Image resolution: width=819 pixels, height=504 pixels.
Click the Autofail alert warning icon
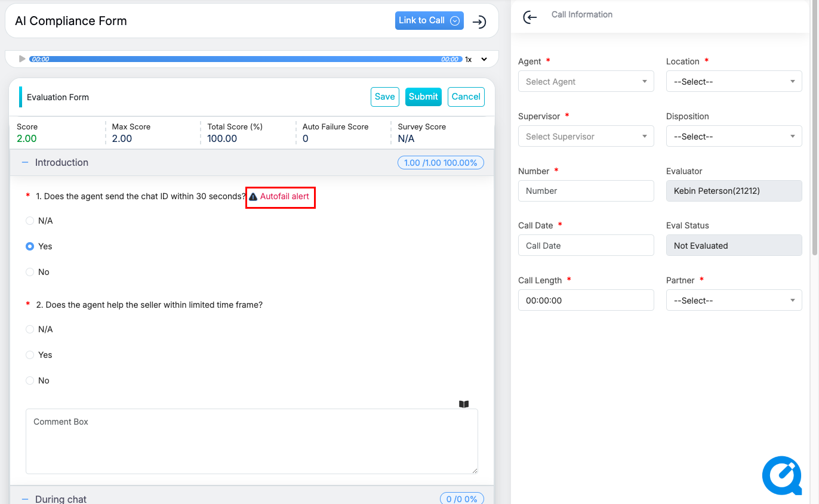click(253, 197)
